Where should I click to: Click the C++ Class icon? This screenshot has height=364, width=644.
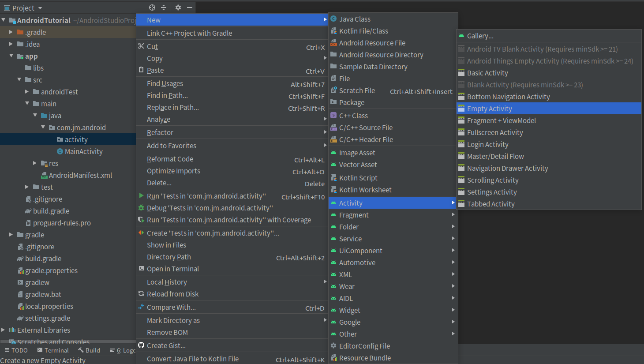click(333, 115)
